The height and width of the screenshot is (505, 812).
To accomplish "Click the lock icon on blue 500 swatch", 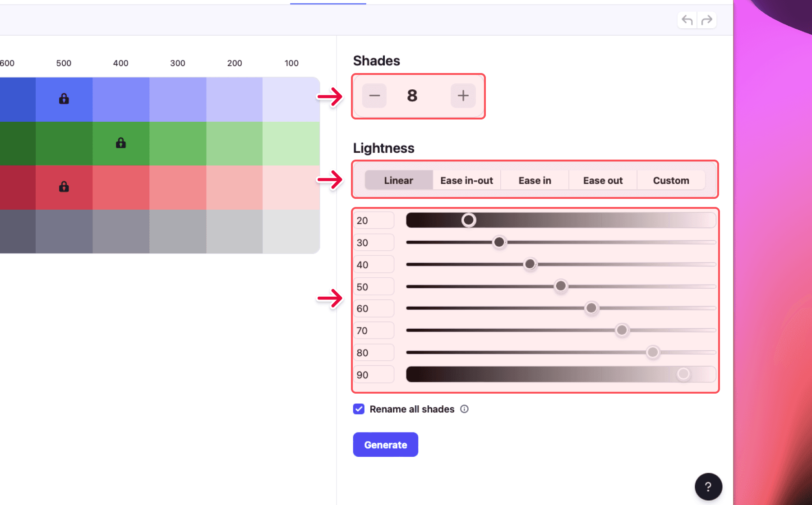I will 64,99.
